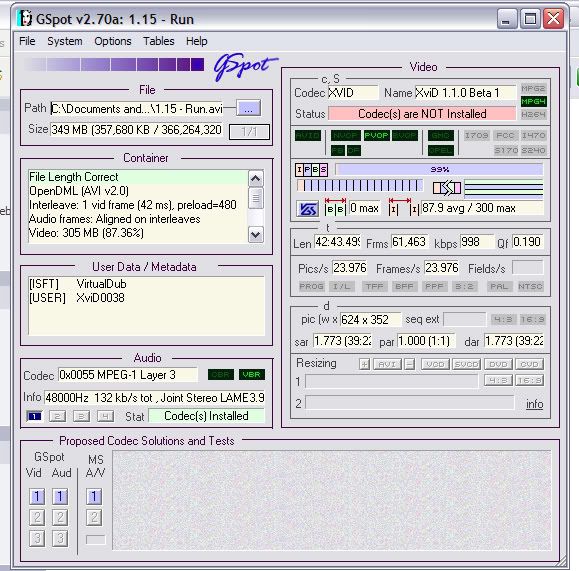
Task: Open the Resizing info link
Action: tap(534, 404)
